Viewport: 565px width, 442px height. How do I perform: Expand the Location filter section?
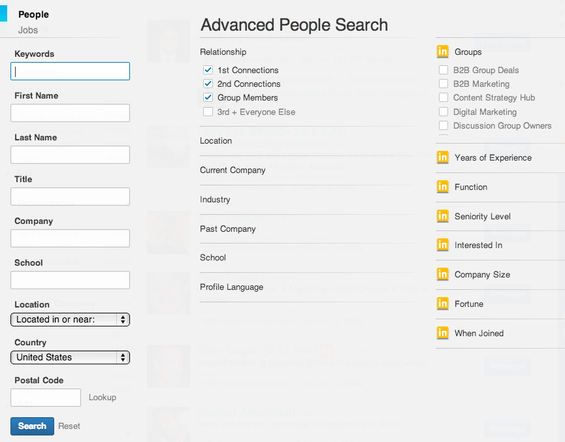[x=216, y=141]
